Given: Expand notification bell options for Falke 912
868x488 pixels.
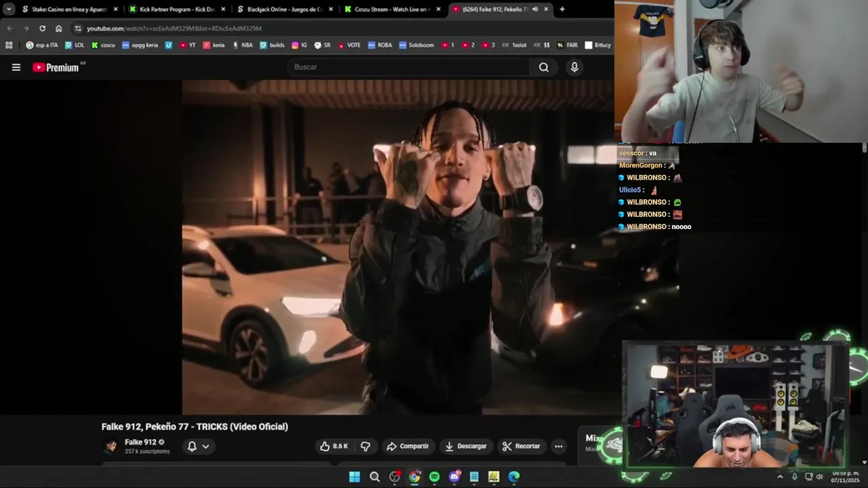Looking at the screenshot, I should tap(198, 446).
